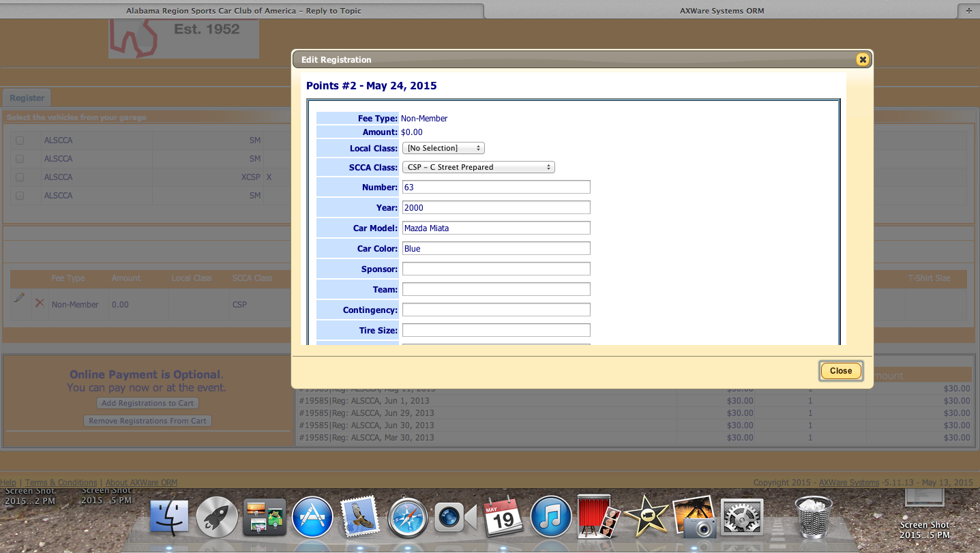Tick the checkbox for the XCSP vehicle
980x553 pixels.
coord(20,177)
